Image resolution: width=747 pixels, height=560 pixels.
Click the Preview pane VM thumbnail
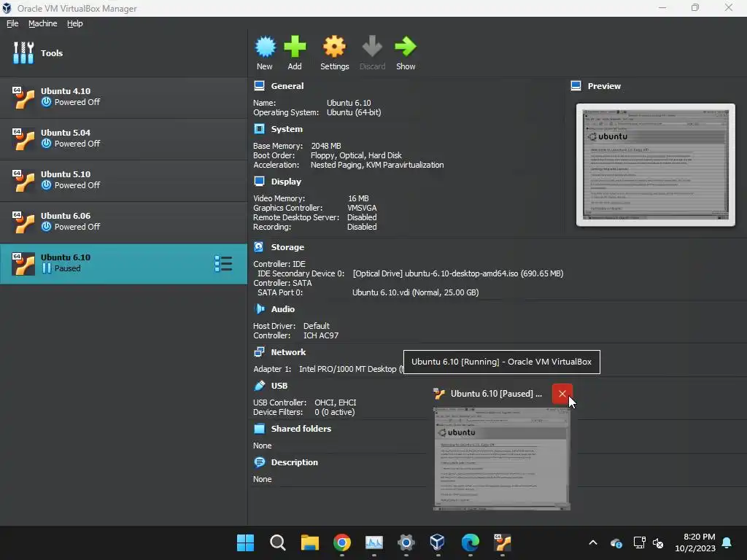[x=656, y=165]
